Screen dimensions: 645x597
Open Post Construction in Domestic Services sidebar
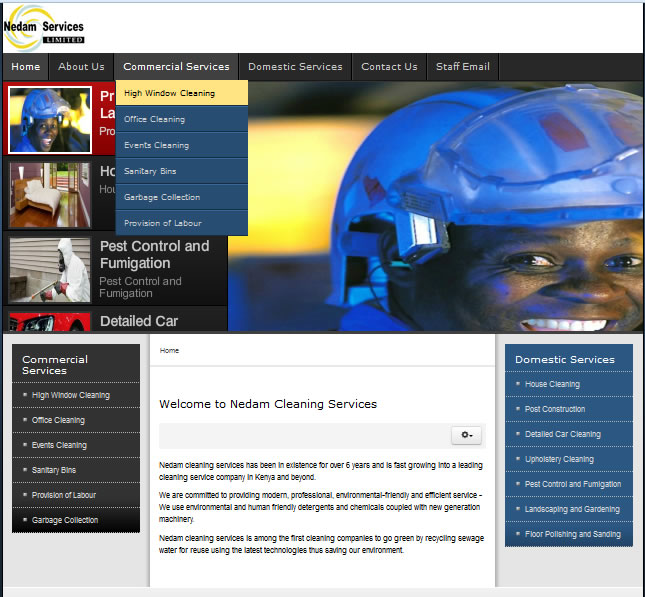coord(555,409)
